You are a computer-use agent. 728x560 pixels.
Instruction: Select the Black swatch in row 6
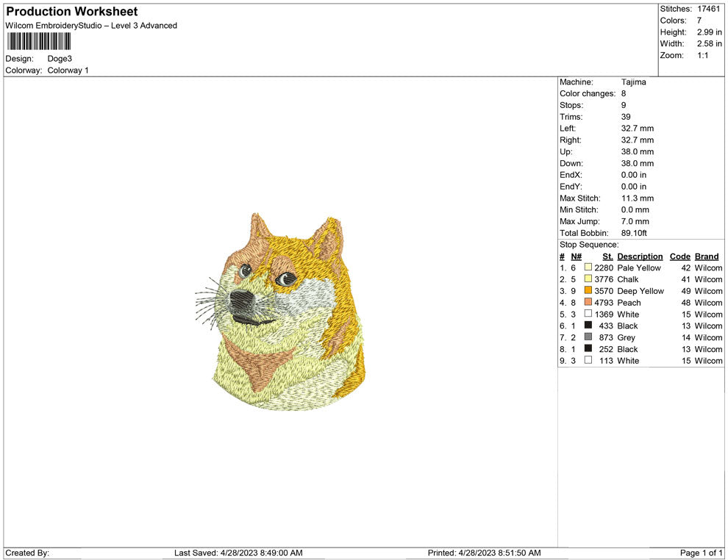(x=588, y=326)
